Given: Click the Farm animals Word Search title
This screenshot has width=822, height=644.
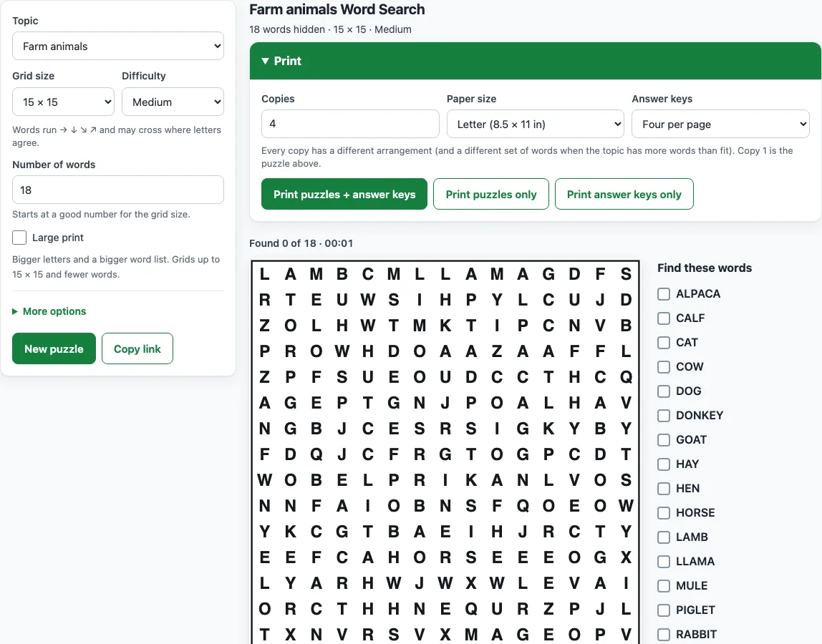Looking at the screenshot, I should [337, 9].
